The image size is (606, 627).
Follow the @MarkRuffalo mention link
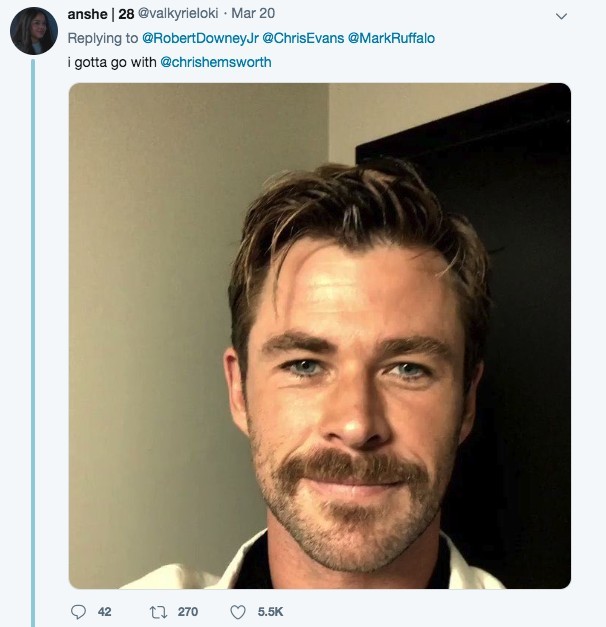[x=391, y=38]
